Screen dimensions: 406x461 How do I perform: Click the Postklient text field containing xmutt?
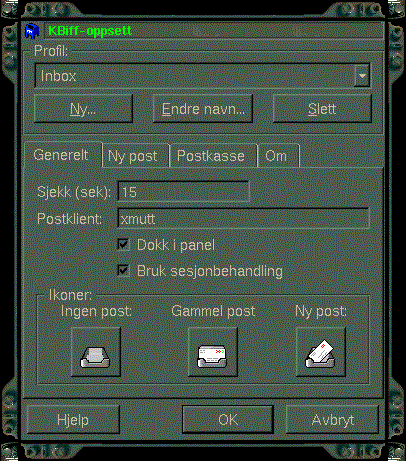244,219
